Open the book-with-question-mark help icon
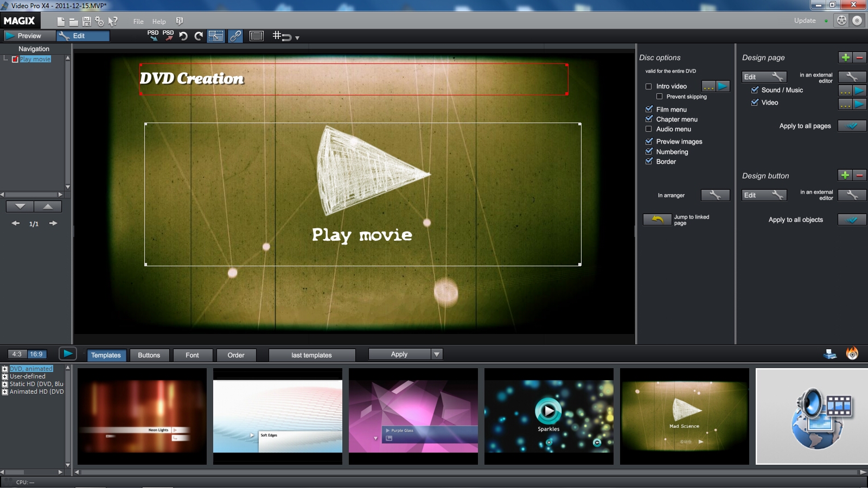Screen dimensions: 868x488 click(179, 21)
